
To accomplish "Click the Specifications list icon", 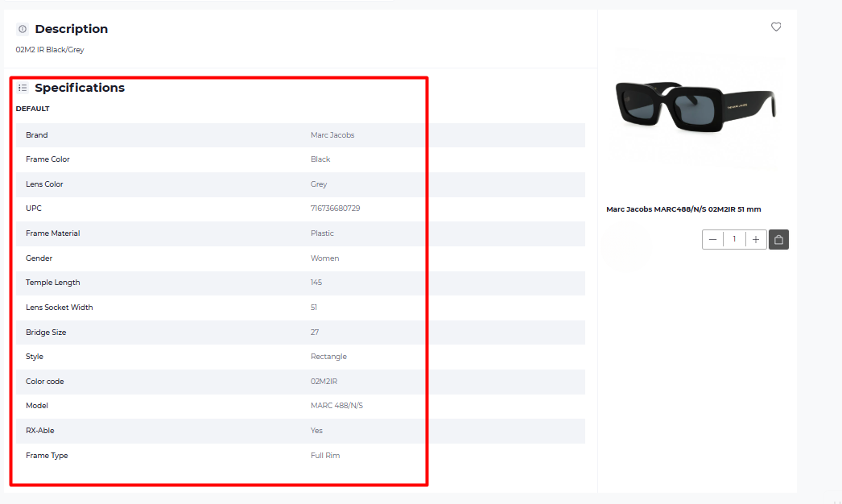I will point(22,88).
